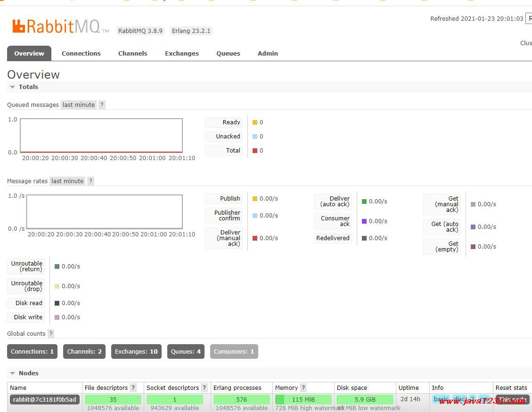Click the green Deliver (auto ack) swatch
Viewport: 532px width, 412px height.
coord(364,202)
